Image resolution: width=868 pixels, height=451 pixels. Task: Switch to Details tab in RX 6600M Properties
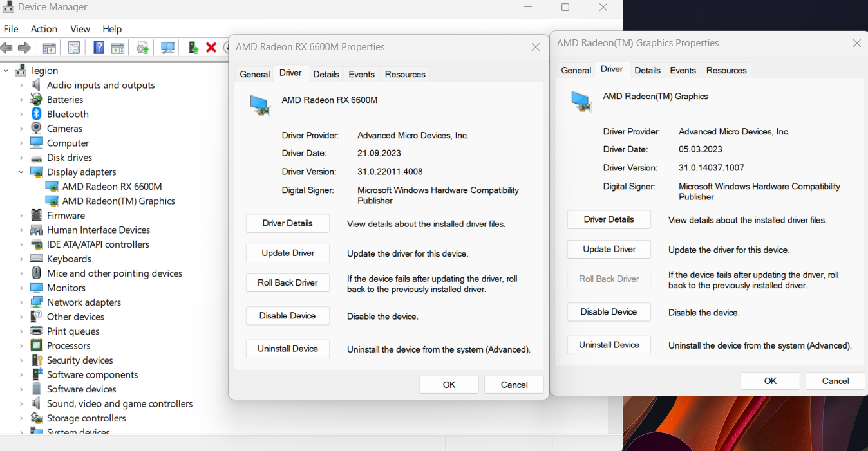pyautogui.click(x=326, y=74)
